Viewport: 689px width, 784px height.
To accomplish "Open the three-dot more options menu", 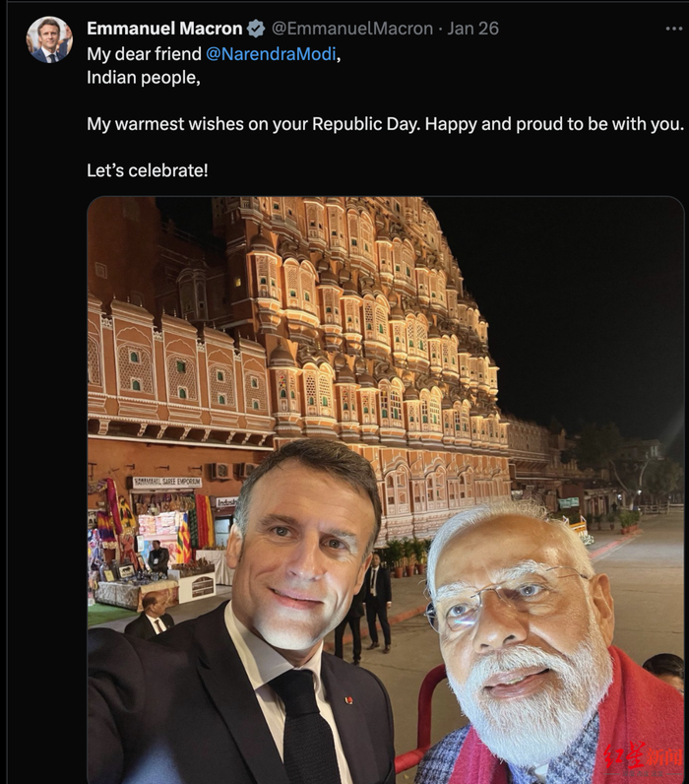I will tap(673, 29).
